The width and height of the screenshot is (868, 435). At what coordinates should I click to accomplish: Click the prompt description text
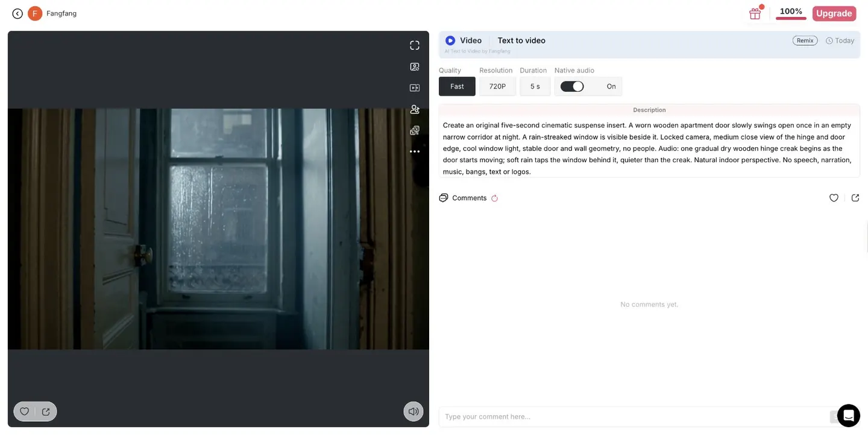[x=647, y=148]
